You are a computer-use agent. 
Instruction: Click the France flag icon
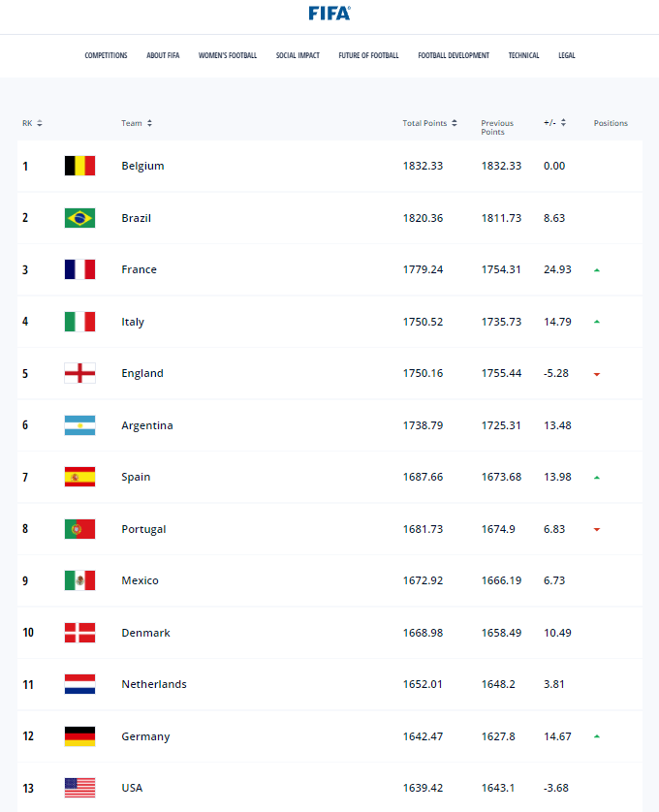click(79, 269)
